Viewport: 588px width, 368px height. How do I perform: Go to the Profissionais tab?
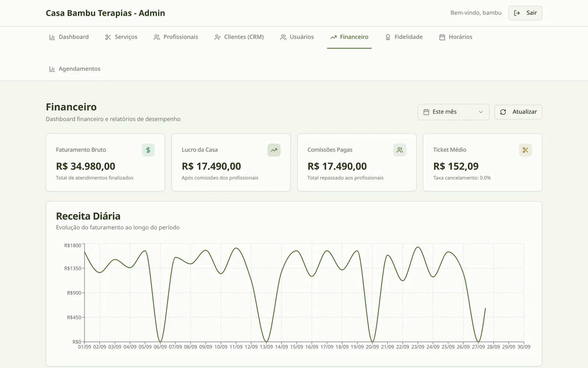click(x=176, y=37)
